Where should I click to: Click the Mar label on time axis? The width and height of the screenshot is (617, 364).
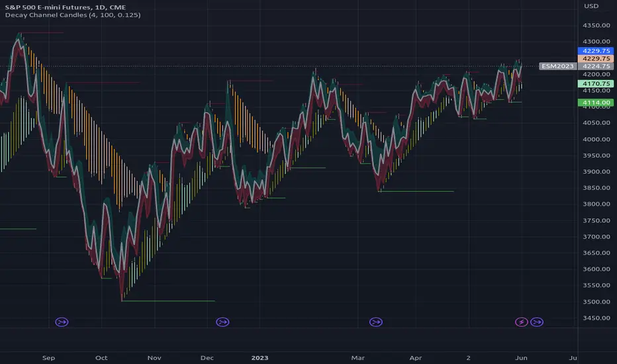coord(357,357)
